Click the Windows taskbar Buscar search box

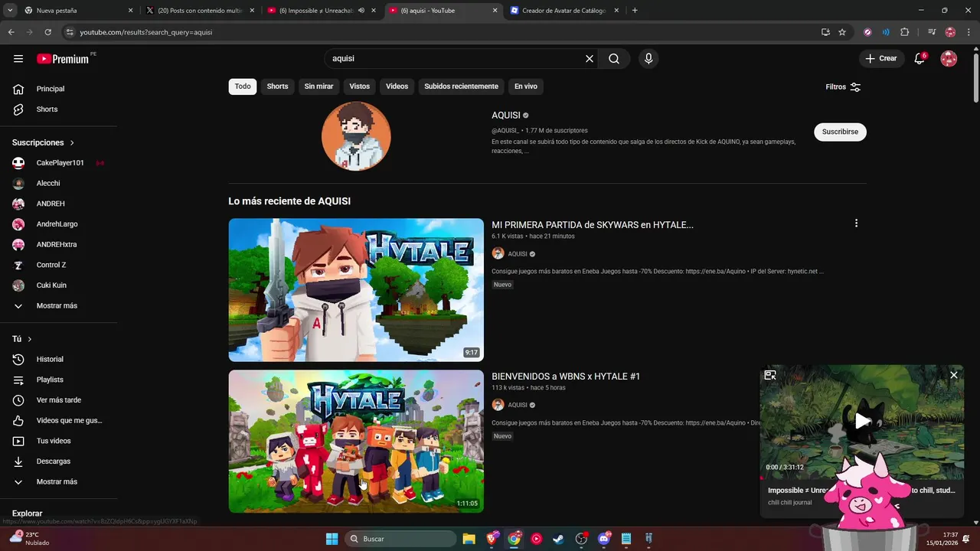pyautogui.click(x=400, y=539)
